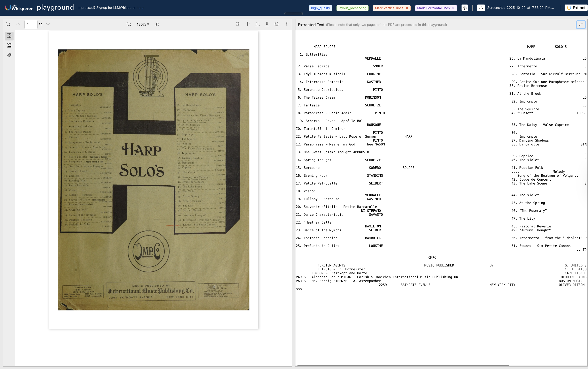
Task: Click the search magnifier in PDF toolbar
Action: click(x=8, y=24)
